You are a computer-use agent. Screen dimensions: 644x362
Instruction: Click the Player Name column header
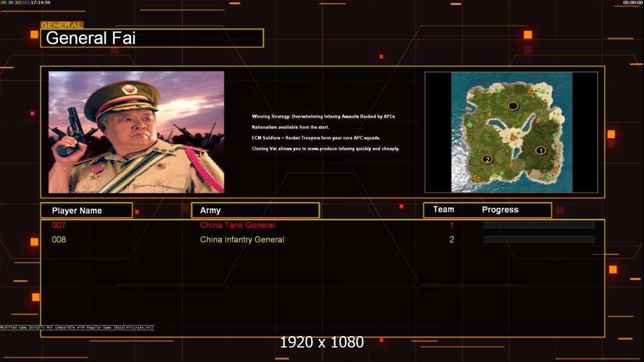pos(86,211)
